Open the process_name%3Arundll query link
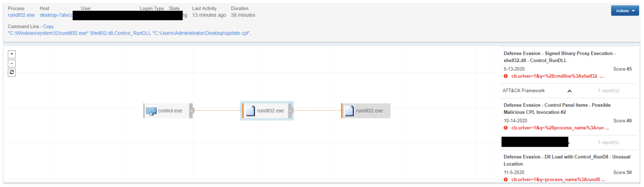 558,180
